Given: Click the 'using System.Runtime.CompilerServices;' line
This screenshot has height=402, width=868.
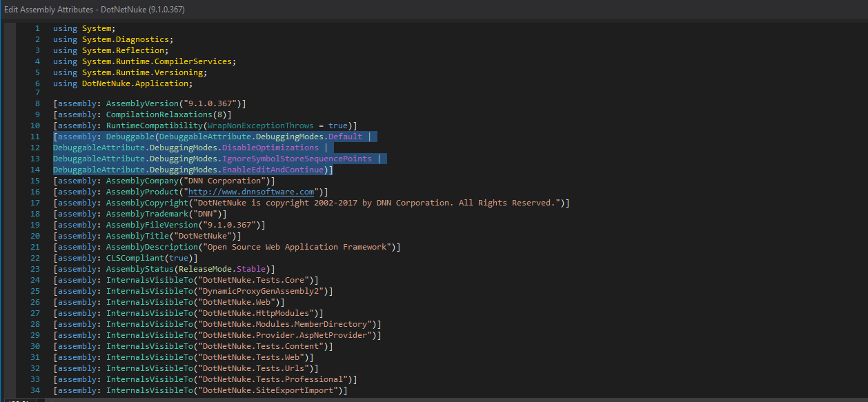Looking at the screenshot, I should click(145, 62).
